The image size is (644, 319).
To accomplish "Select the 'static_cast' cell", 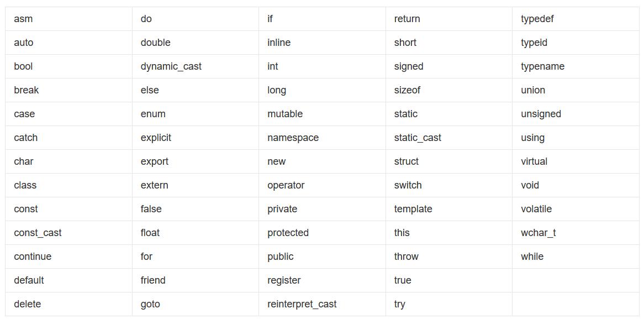I will coord(449,138).
